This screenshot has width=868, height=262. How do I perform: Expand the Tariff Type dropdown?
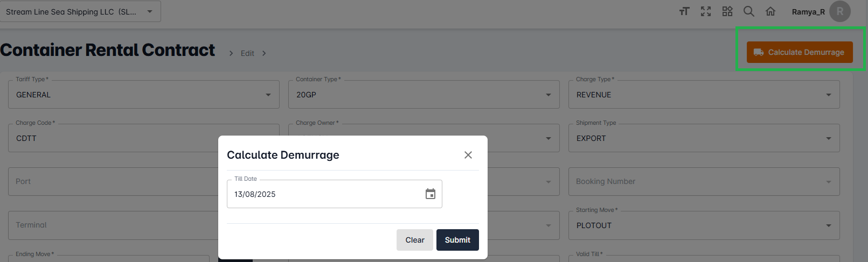268,95
